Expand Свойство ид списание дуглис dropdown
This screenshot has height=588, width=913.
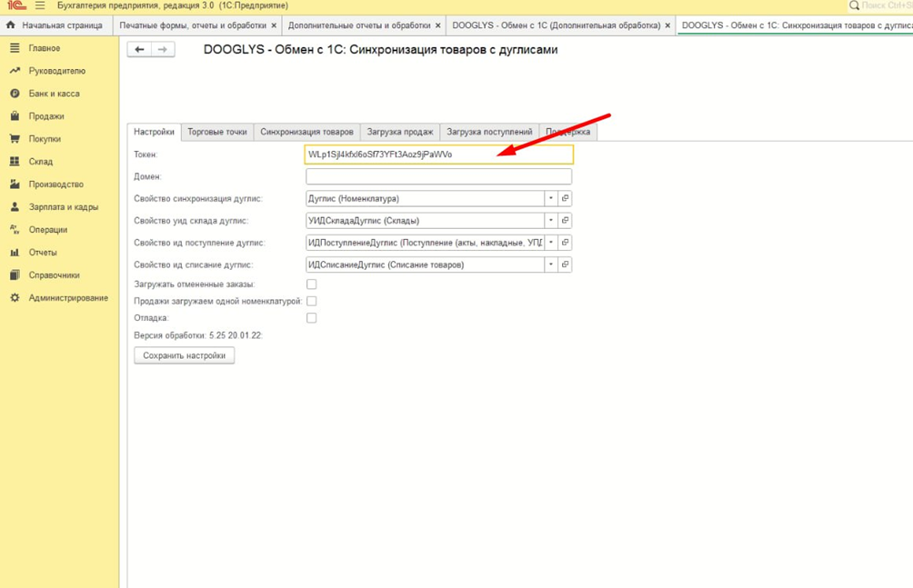tap(551, 264)
